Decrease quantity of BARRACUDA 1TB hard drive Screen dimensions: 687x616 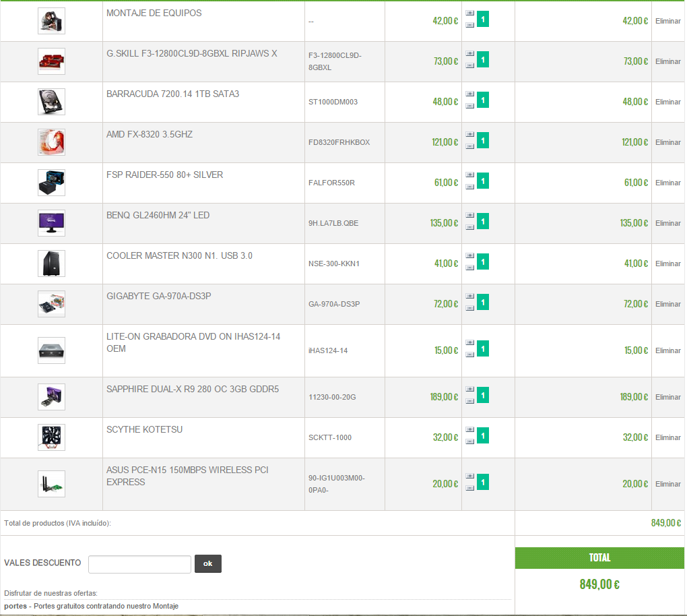(x=469, y=106)
